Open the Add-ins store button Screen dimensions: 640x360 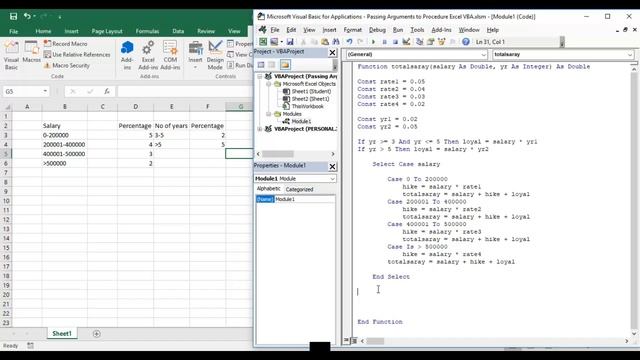tap(127, 56)
